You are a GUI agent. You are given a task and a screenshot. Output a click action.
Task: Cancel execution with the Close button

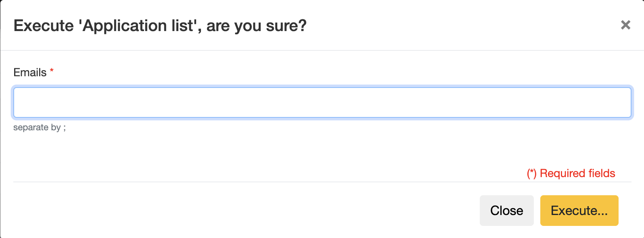(506, 211)
